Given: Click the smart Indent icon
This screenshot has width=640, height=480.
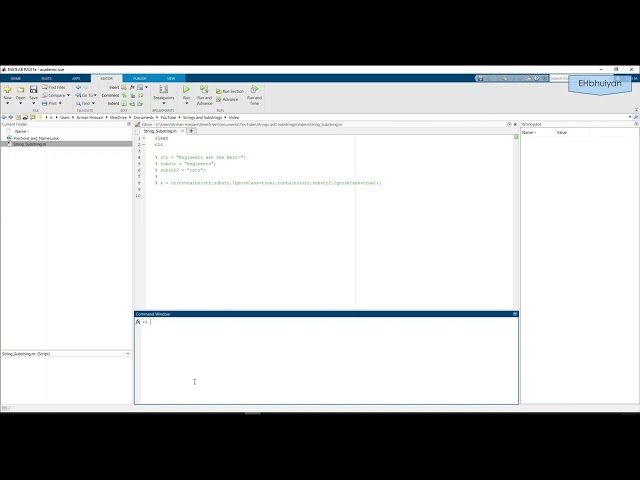Looking at the screenshot, I should [124, 103].
